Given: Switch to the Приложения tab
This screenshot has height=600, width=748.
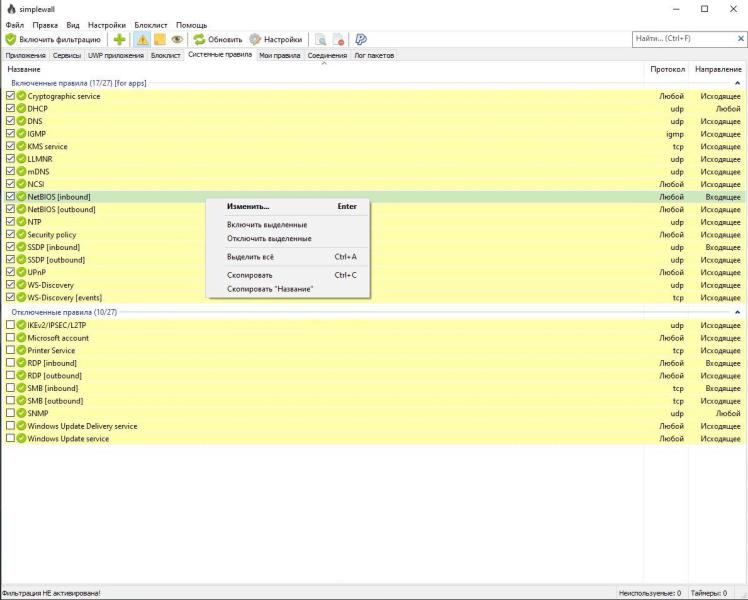Looking at the screenshot, I should point(25,55).
